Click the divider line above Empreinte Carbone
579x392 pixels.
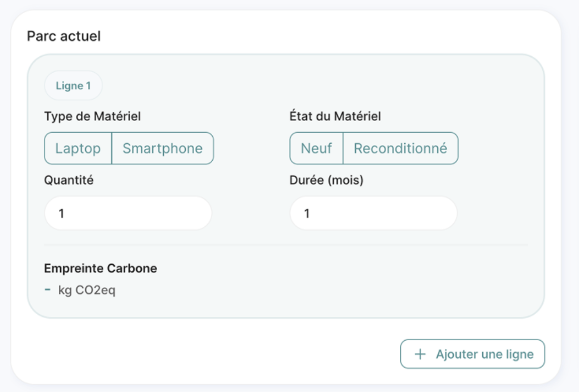pyautogui.click(x=286, y=245)
